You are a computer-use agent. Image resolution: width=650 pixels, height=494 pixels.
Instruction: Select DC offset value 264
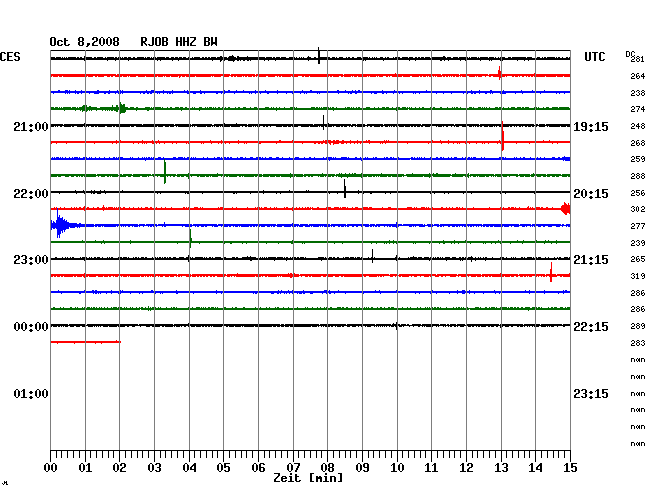pos(638,76)
